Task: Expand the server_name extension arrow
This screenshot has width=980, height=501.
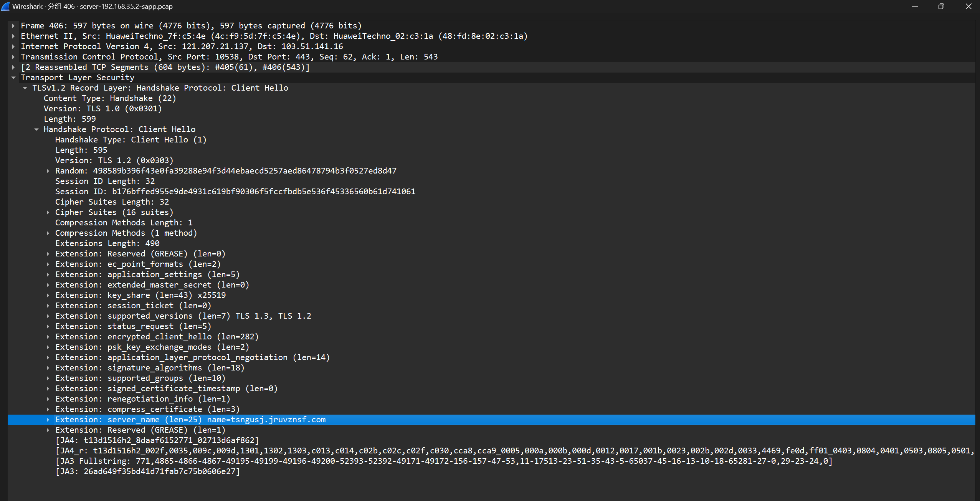Action: click(x=48, y=420)
